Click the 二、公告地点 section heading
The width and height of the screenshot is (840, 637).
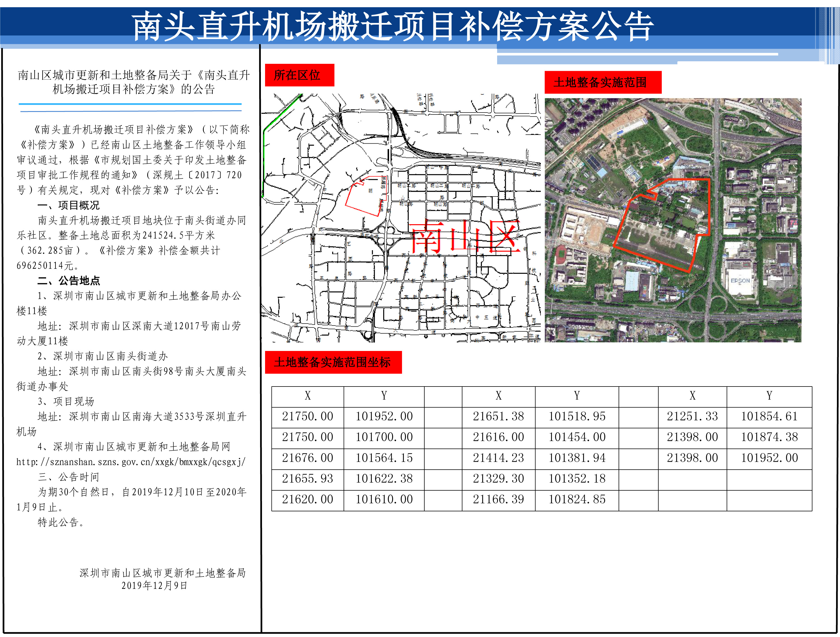point(69,281)
